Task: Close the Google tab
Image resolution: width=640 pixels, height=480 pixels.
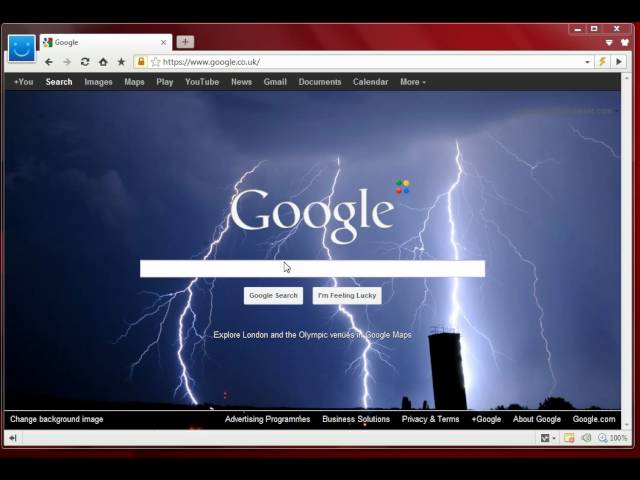Action: coord(163,42)
